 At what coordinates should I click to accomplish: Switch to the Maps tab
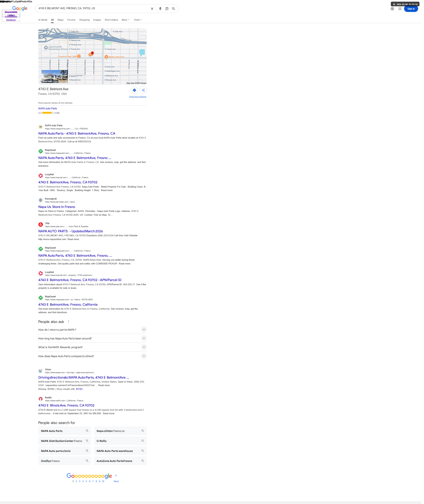tap(61, 20)
